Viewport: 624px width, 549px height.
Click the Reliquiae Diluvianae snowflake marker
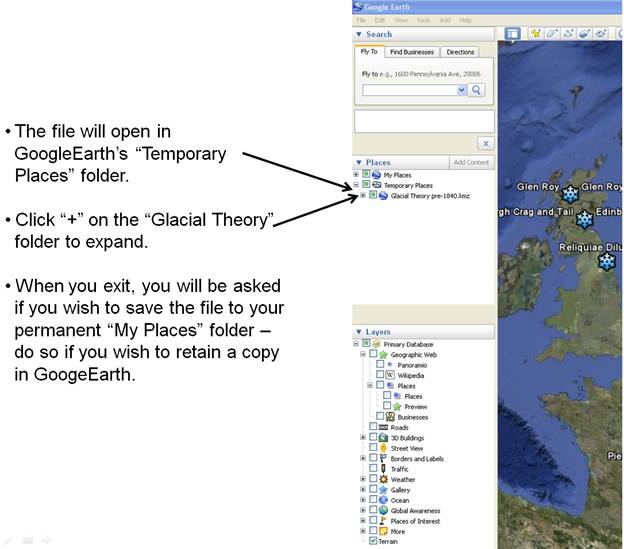606,261
